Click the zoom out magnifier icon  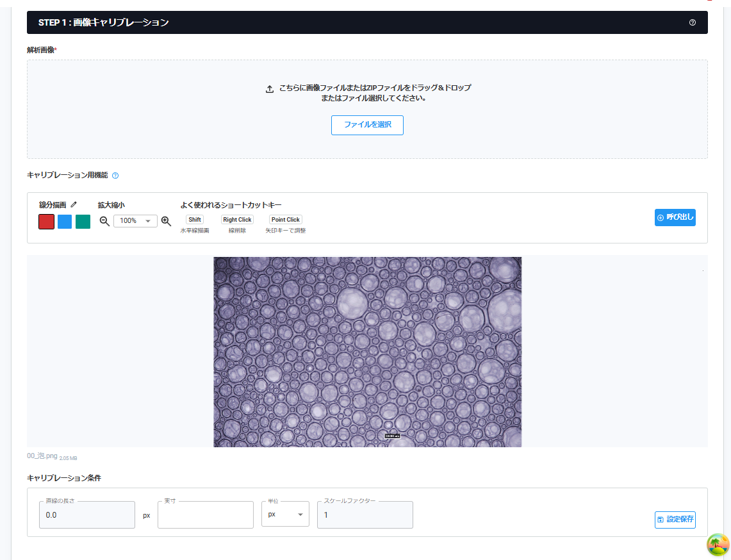(104, 221)
